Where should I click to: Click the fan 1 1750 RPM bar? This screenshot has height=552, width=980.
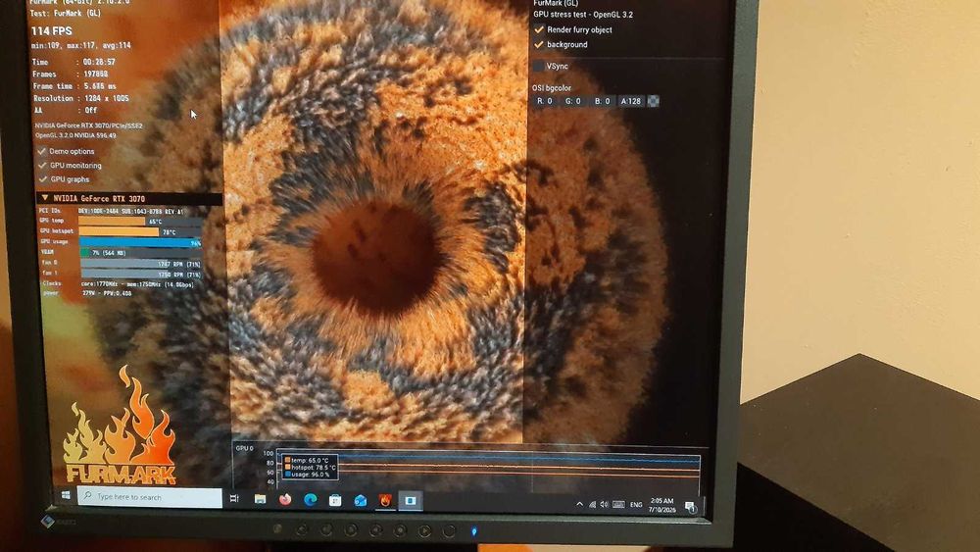click(141, 274)
